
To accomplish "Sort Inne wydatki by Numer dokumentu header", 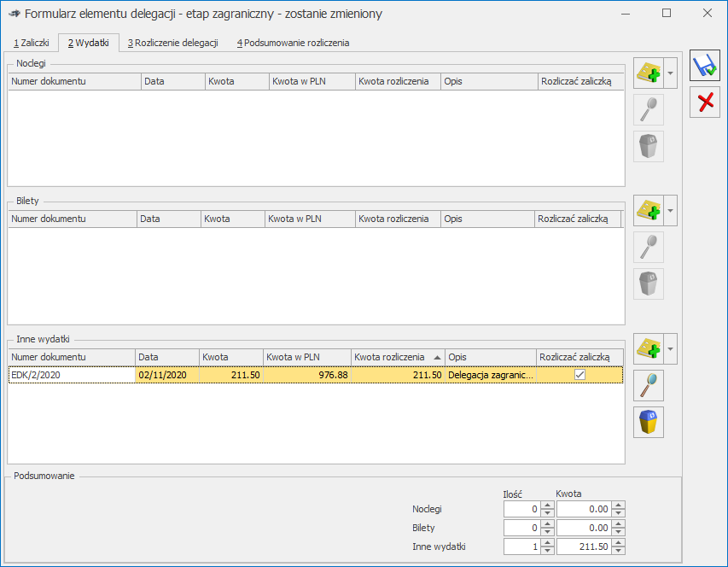I will click(x=72, y=357).
